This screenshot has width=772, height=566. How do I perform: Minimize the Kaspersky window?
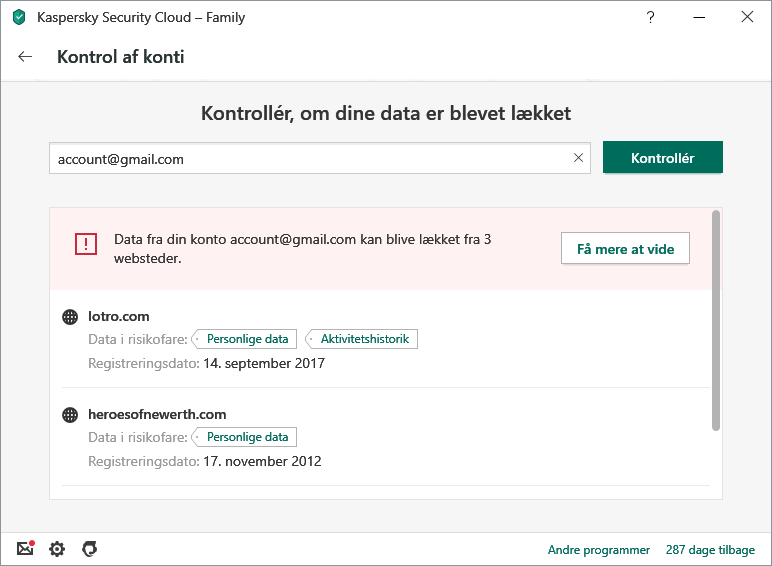[699, 17]
